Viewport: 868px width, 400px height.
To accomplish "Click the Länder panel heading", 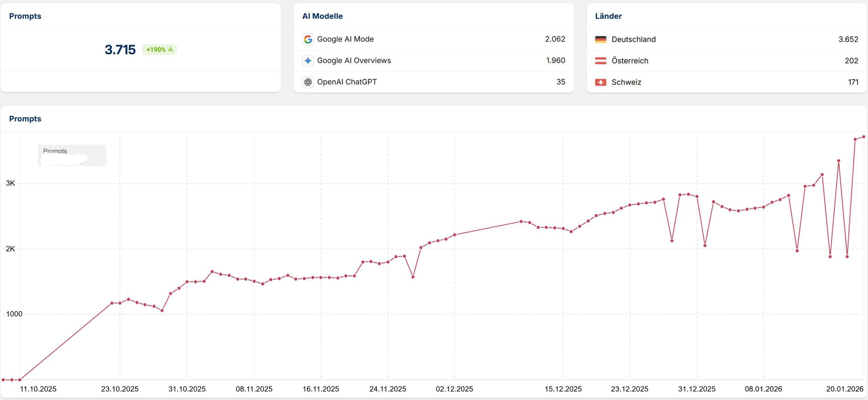I will pyautogui.click(x=608, y=16).
